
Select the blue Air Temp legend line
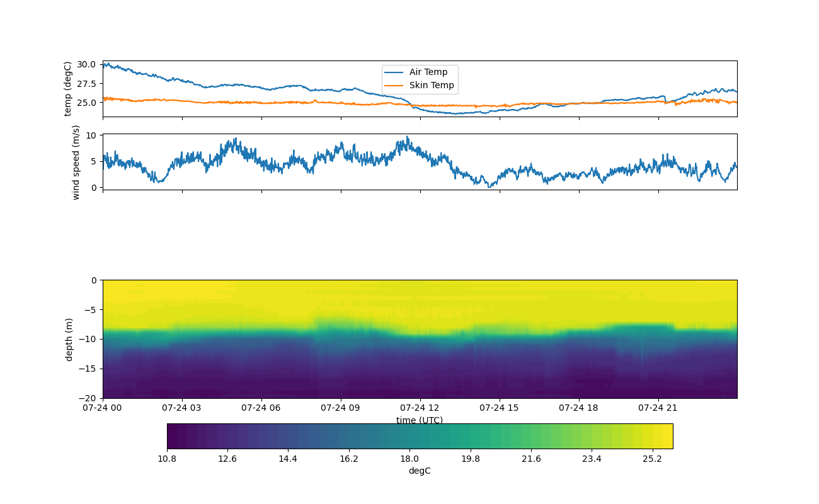coord(396,72)
